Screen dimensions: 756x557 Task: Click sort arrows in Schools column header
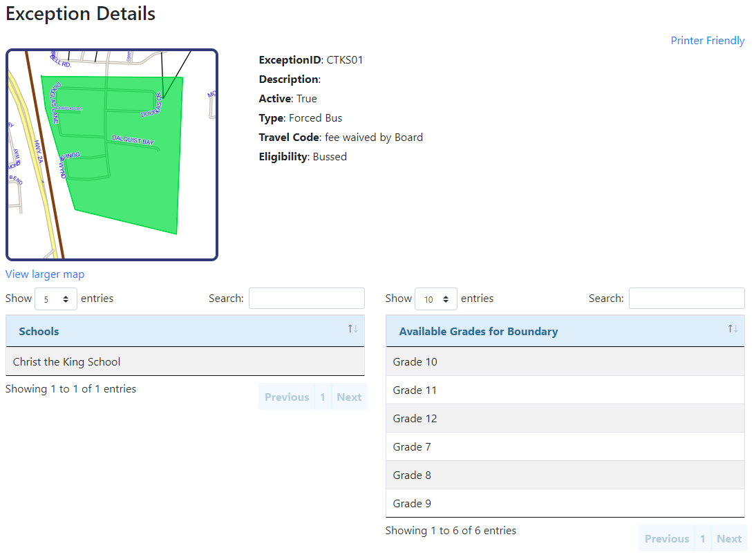[352, 329]
